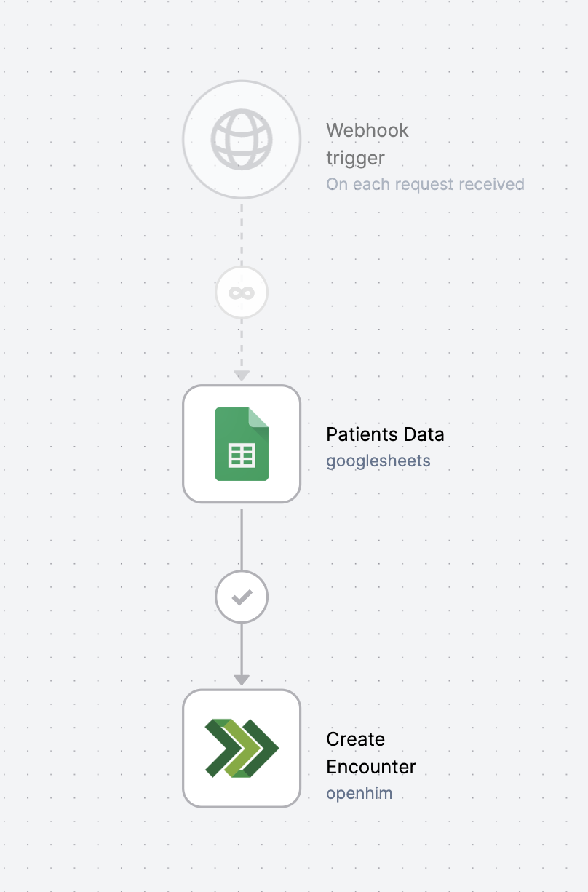The image size is (588, 892).
Task: Select solid edge segment below checkmark icon
Action: point(242,649)
